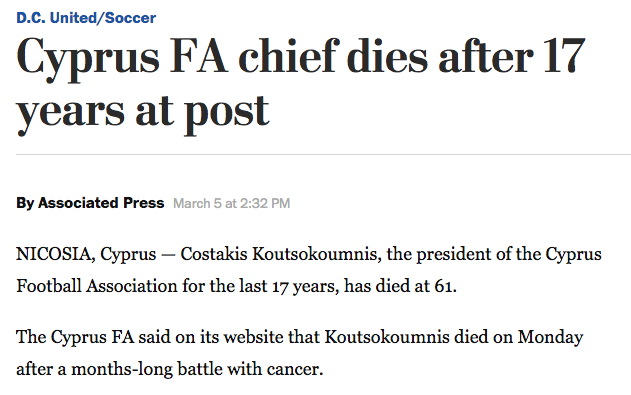Viewport: 631px width, 395px height.
Task: Select the 'Associated Press' byline
Action: 101,203
